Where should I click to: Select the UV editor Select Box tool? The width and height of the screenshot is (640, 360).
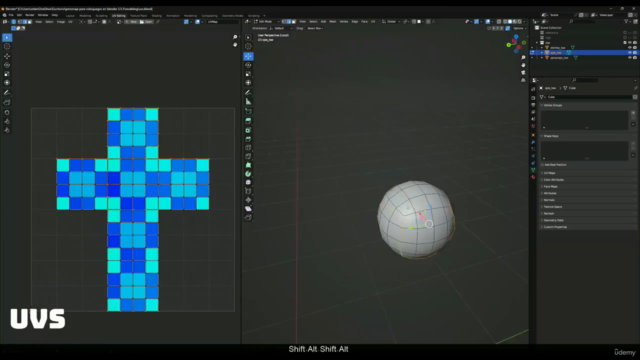click(x=7, y=38)
